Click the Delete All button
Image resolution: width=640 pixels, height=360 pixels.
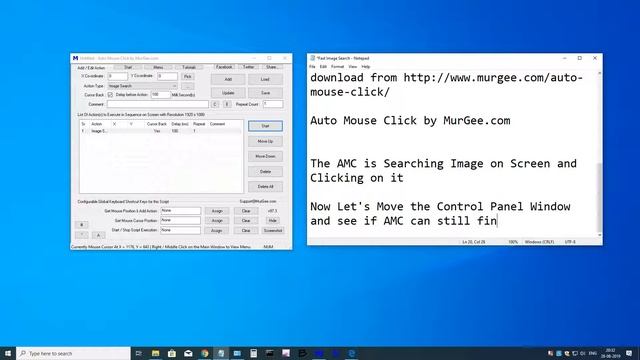click(265, 187)
